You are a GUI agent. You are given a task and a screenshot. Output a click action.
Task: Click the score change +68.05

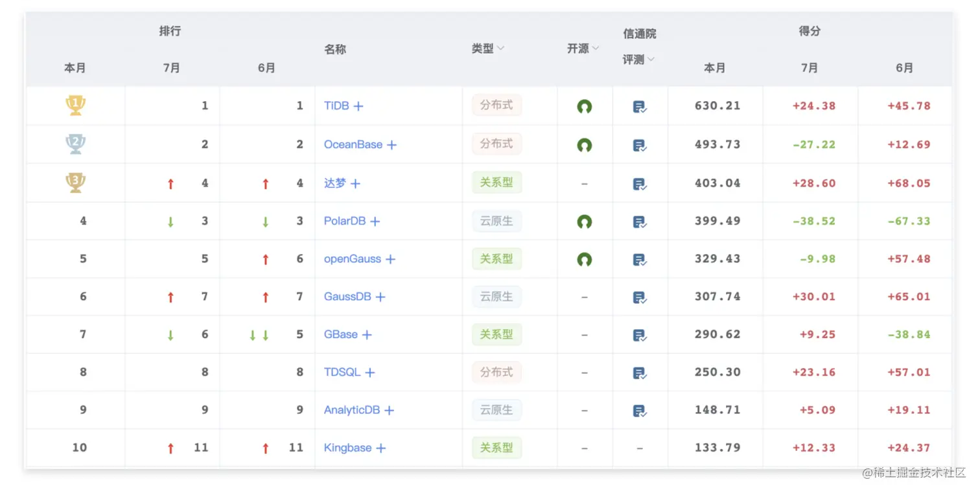point(909,183)
